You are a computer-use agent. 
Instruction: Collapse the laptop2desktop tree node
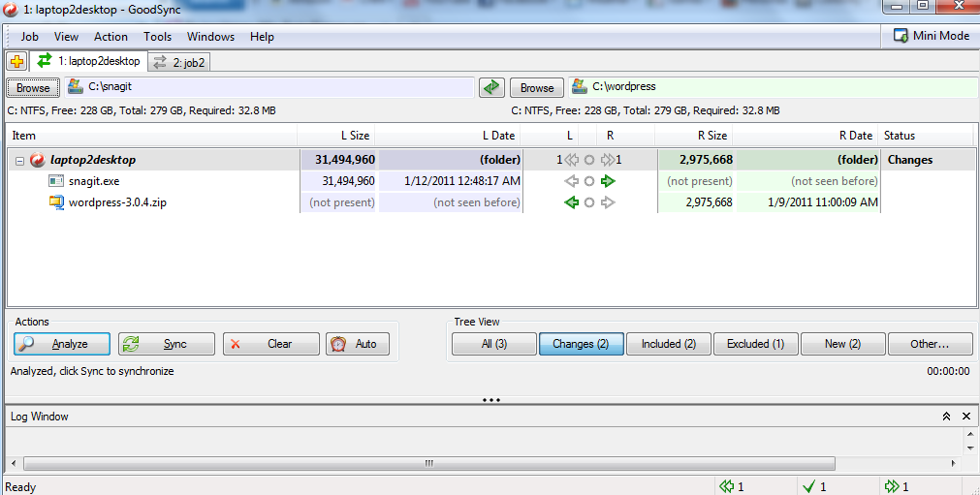pyautogui.click(x=19, y=161)
